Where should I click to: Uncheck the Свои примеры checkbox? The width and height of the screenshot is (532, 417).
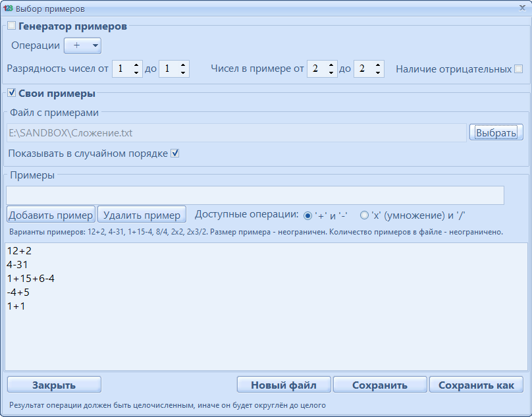[x=11, y=94]
